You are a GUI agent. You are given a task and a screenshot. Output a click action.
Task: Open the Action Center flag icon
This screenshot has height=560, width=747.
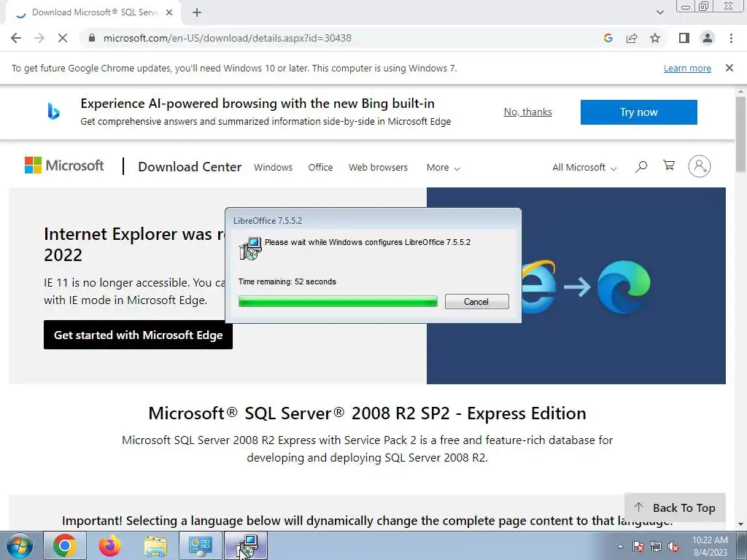click(x=638, y=546)
